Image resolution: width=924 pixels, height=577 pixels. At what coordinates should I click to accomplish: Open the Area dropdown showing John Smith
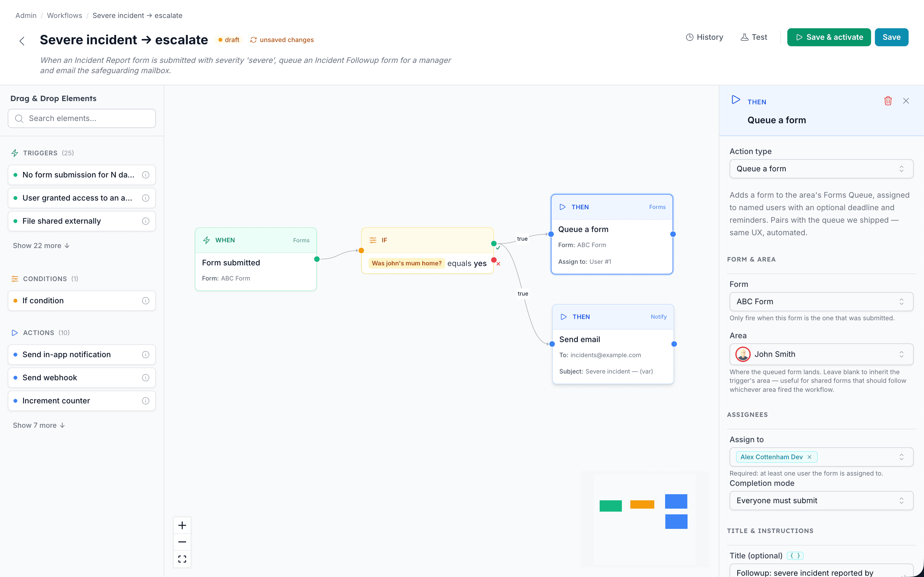pyautogui.click(x=821, y=354)
